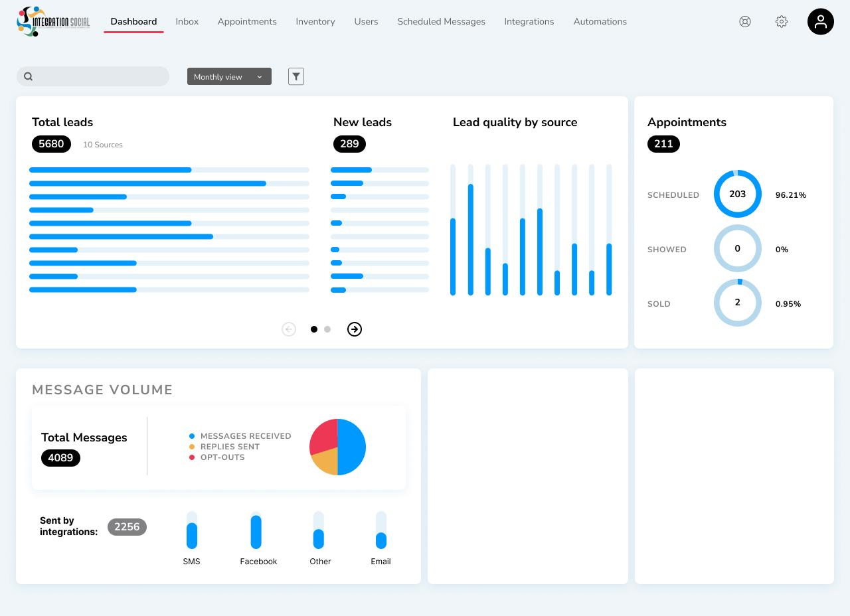Open the settings gear icon

pos(782,21)
